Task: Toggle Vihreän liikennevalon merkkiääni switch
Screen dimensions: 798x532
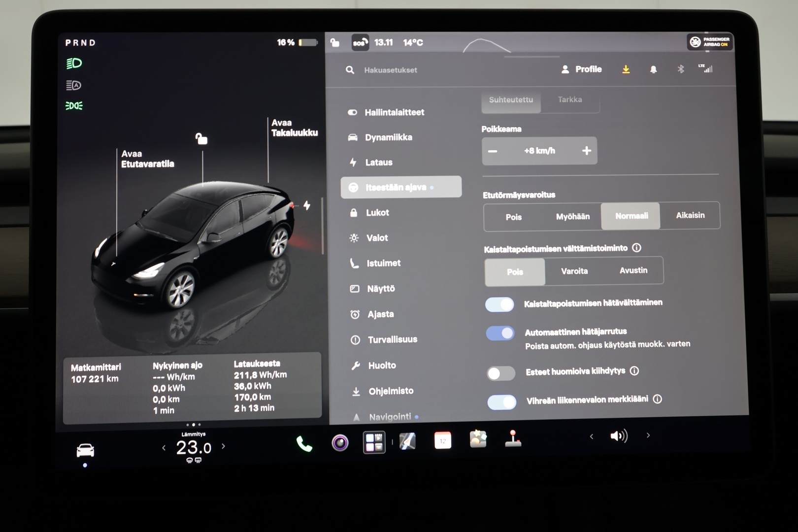Action: 501,402
